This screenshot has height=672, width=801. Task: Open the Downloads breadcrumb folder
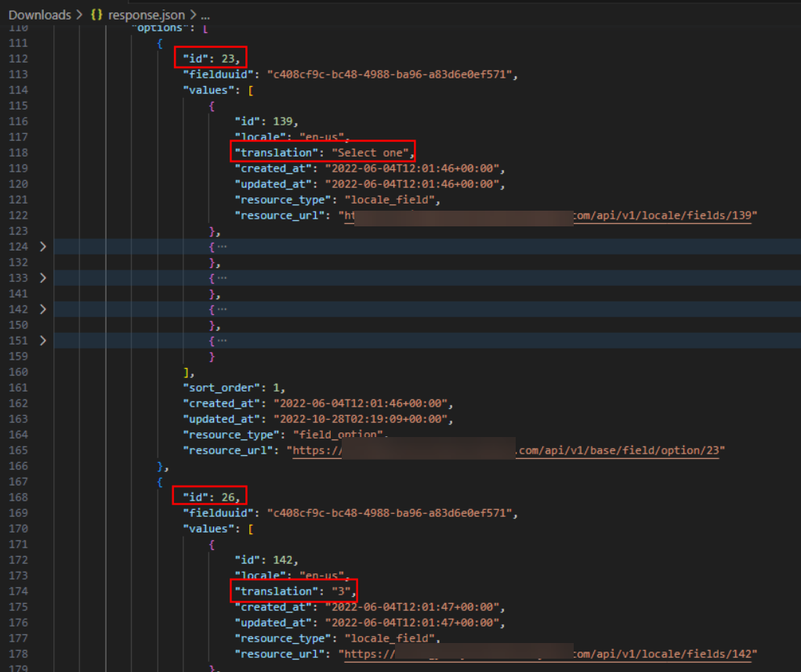point(39,15)
